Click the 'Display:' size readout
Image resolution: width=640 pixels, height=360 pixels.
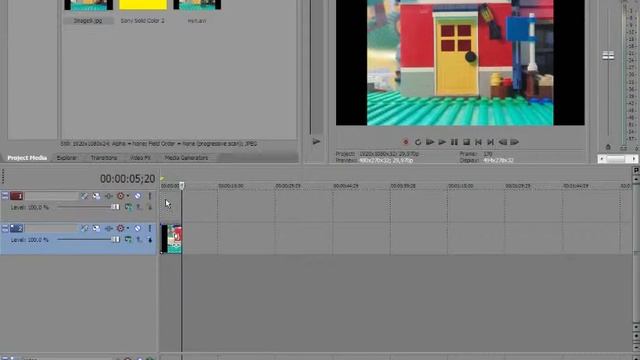pos(487,160)
